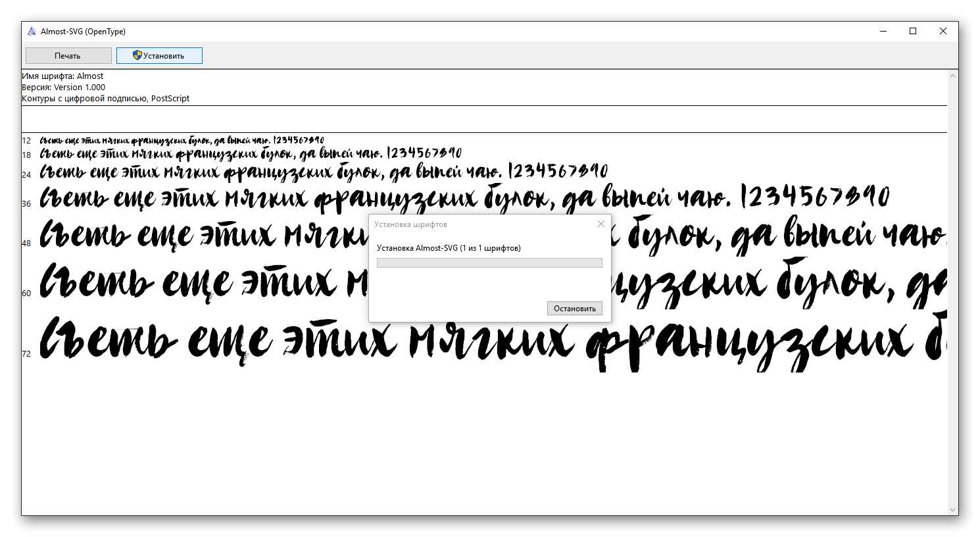Image resolution: width=980 pixels, height=537 pixels.
Task: Click the 36 point sample line
Action: (x=465, y=199)
